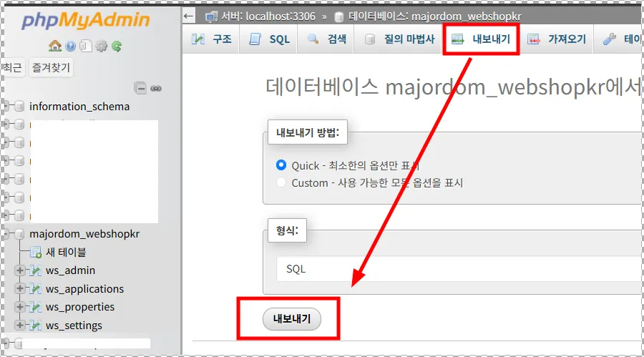Click the ws_admin table icon

[x=36, y=270]
